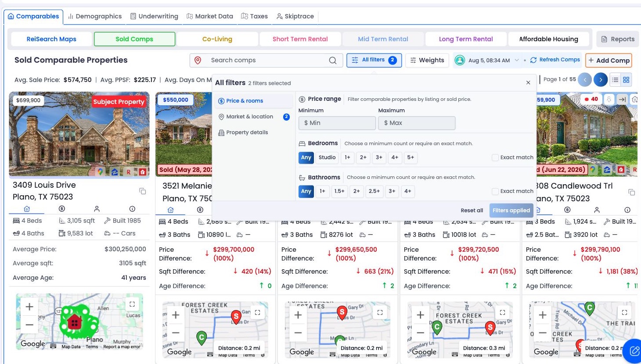Zoom in on the Plano subject map
641x364 pixels.
tap(29, 307)
